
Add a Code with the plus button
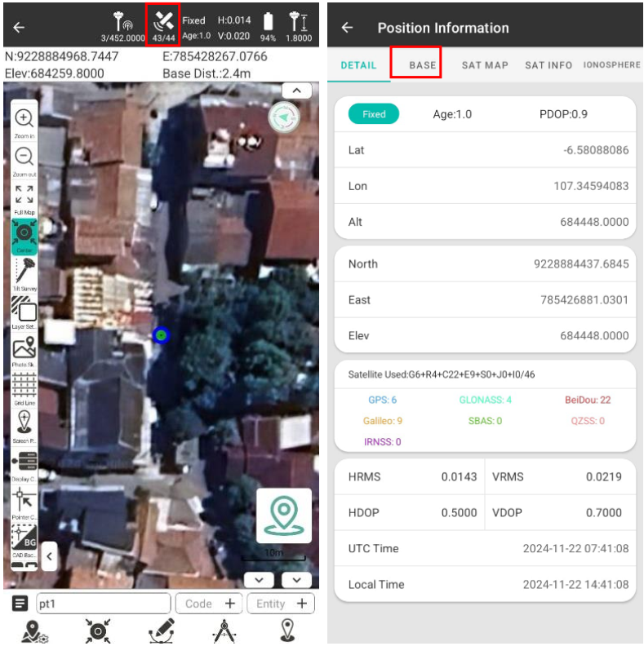pyautogui.click(x=229, y=604)
